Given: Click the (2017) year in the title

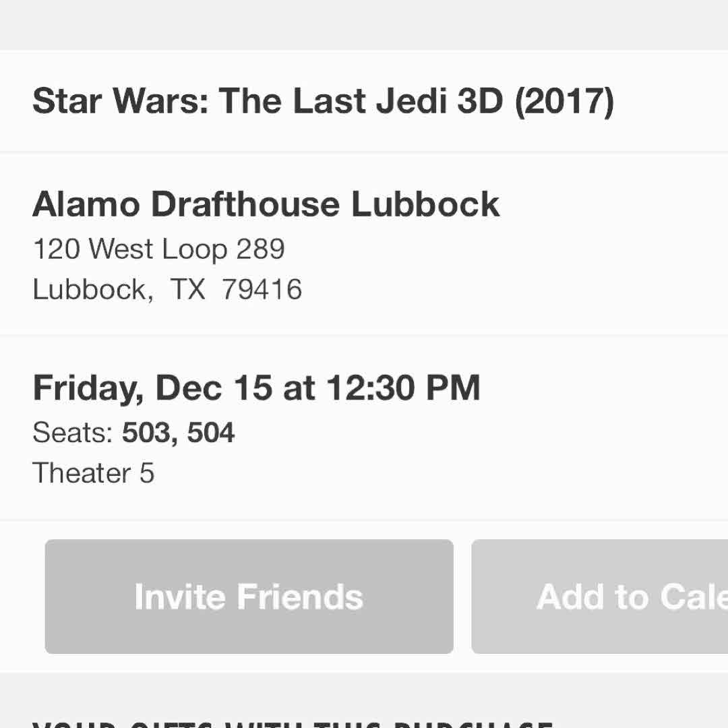Looking at the screenshot, I should [564, 101].
